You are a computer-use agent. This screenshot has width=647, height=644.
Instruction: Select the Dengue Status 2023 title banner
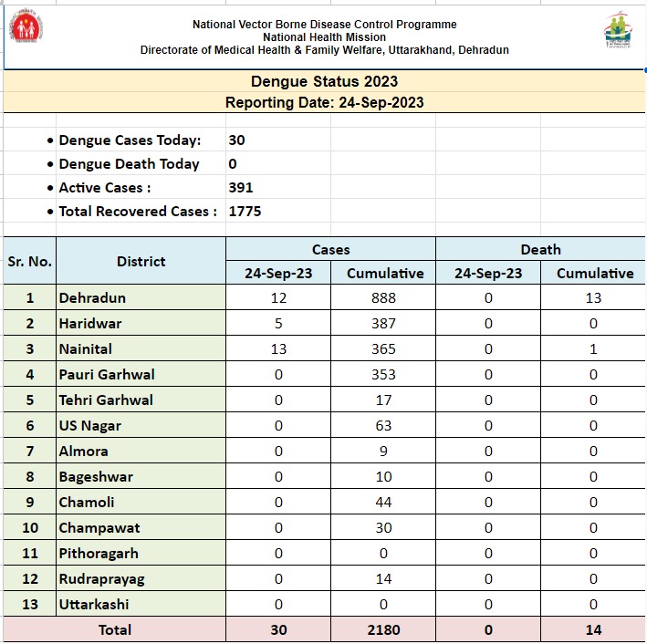point(324,82)
